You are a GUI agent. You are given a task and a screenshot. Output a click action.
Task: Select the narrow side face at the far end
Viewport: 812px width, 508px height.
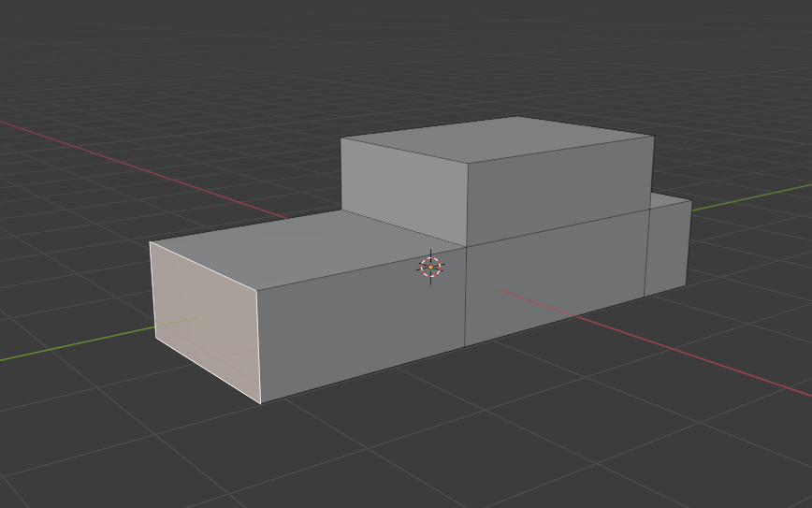tap(667, 249)
